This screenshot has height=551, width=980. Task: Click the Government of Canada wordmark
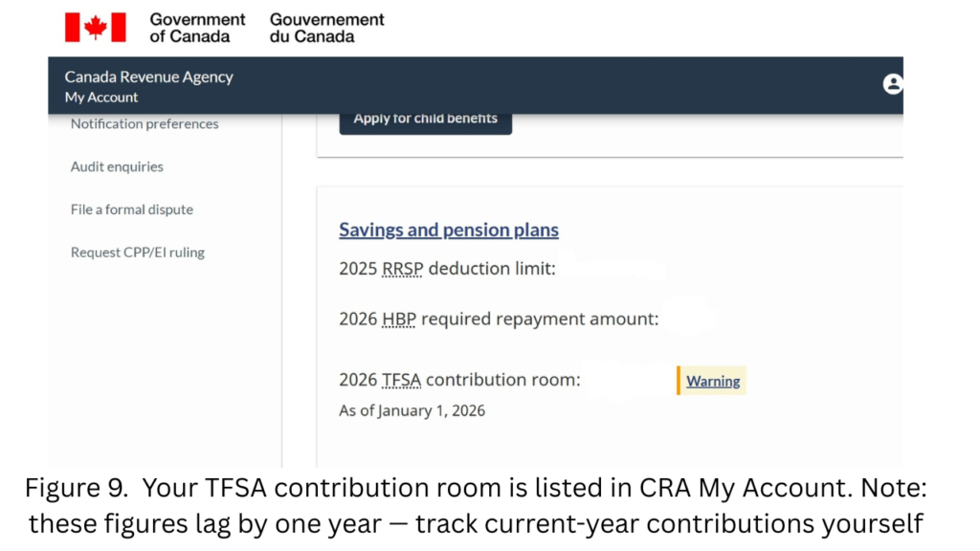[196, 26]
